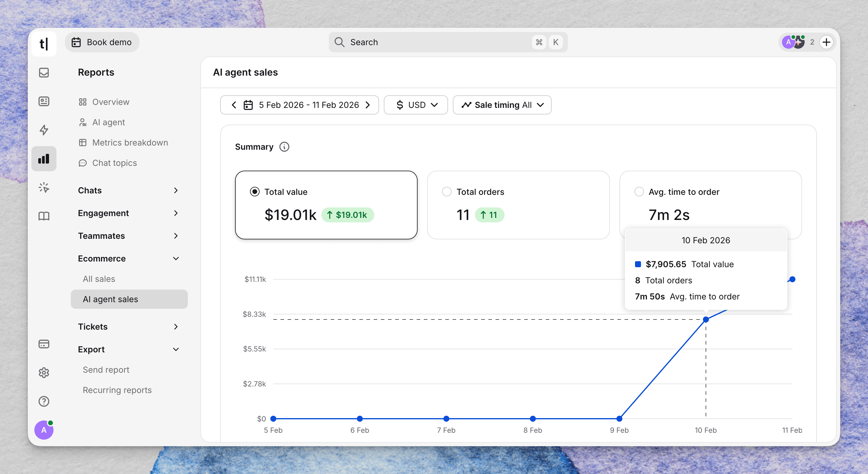Open the Metrics breakdown report
The height and width of the screenshot is (474, 868).
point(130,143)
